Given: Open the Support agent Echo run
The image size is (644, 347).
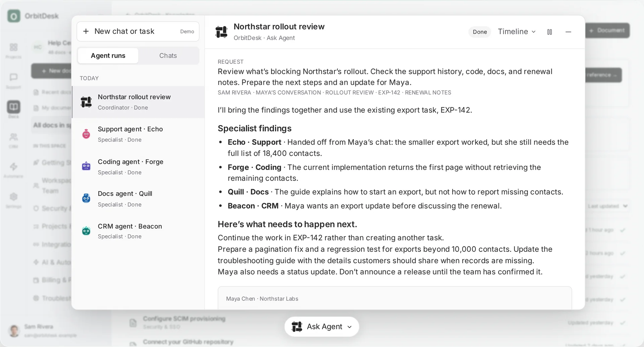Looking at the screenshot, I should (x=138, y=134).
